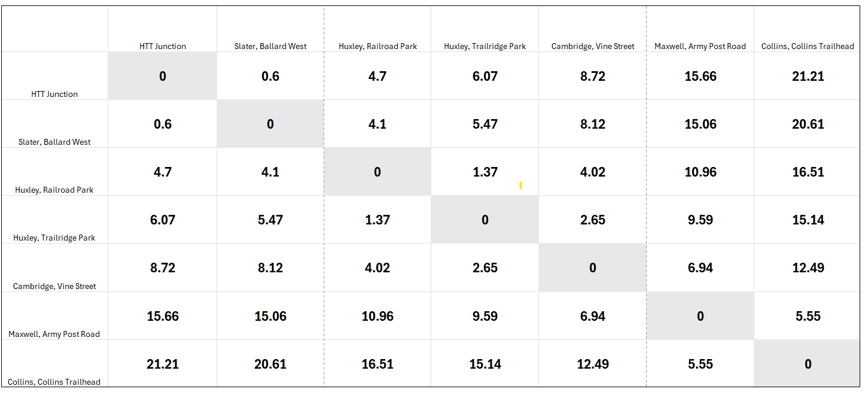
Task: Click 5.55 in the Collins Trailhead row
Action: (x=700, y=364)
